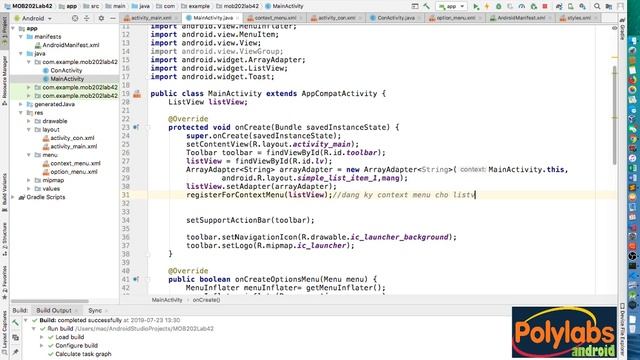The image size is (640, 360).
Task: Collapse the manifests folder
Action: click(21, 37)
